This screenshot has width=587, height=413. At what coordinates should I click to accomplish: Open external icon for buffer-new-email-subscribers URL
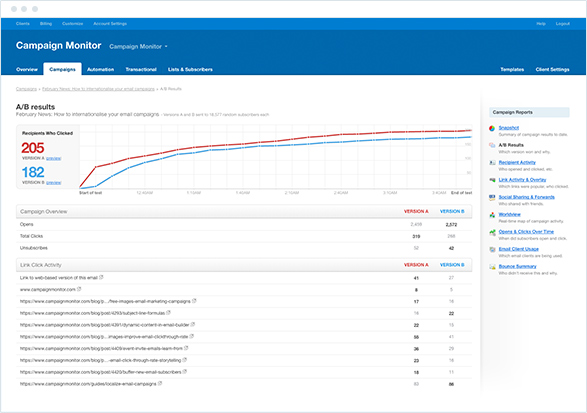click(185, 372)
